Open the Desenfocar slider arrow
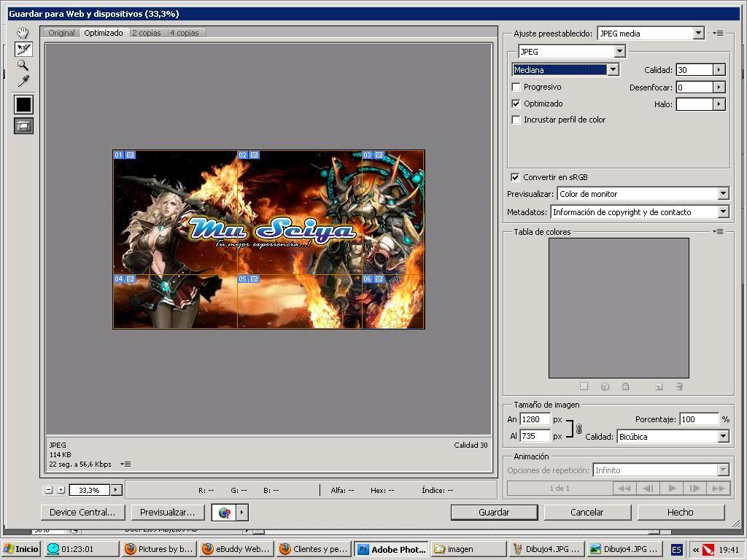 tap(719, 87)
